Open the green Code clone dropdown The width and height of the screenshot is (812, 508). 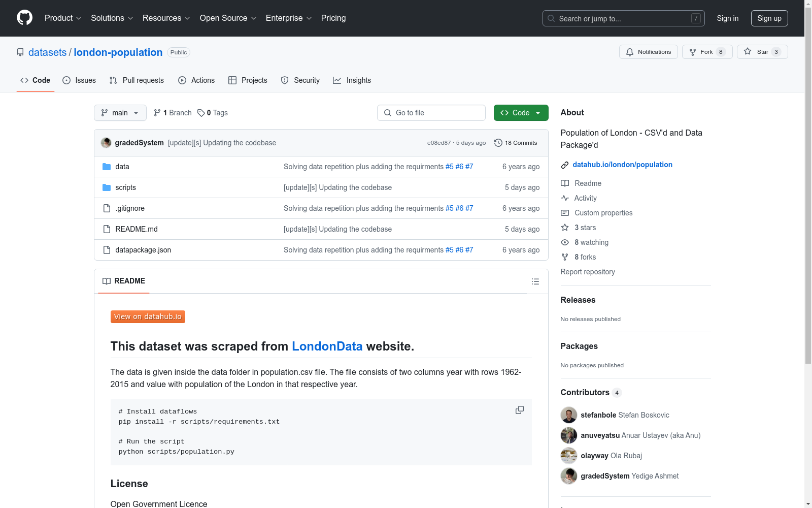click(x=521, y=113)
